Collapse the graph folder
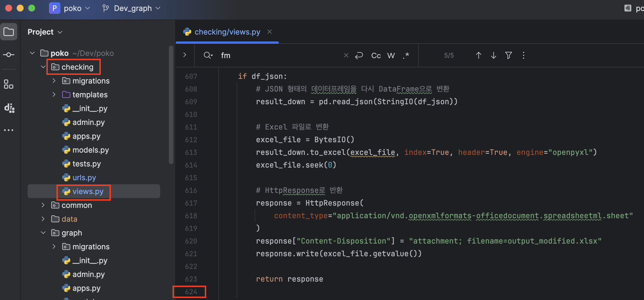Screen dimensions: 644x300 pyautogui.click(x=43, y=233)
